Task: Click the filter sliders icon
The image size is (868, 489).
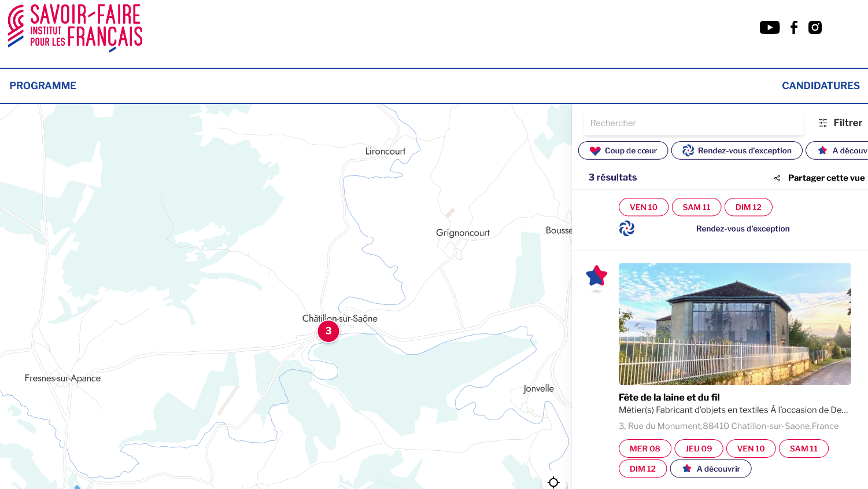Action: point(823,123)
